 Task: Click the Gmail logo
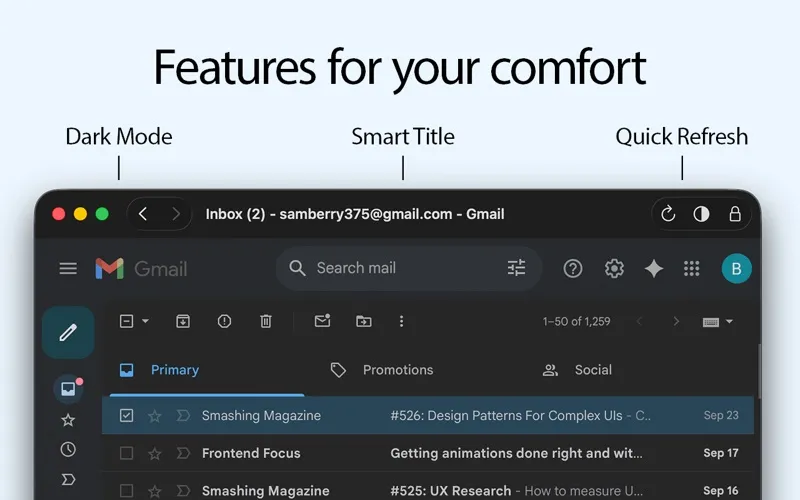click(x=141, y=268)
